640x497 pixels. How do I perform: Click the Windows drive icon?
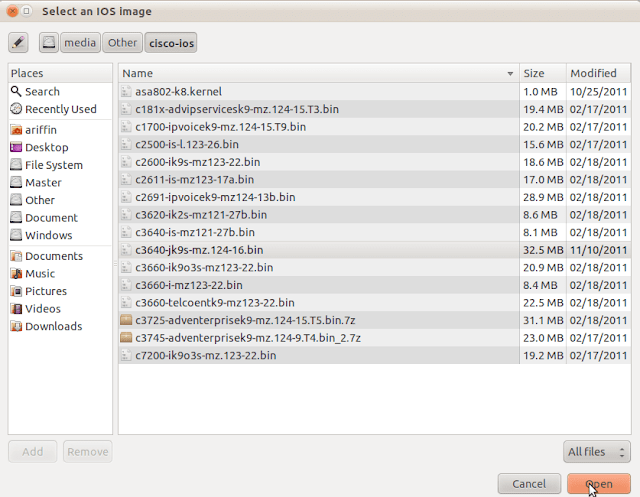[x=16, y=235]
